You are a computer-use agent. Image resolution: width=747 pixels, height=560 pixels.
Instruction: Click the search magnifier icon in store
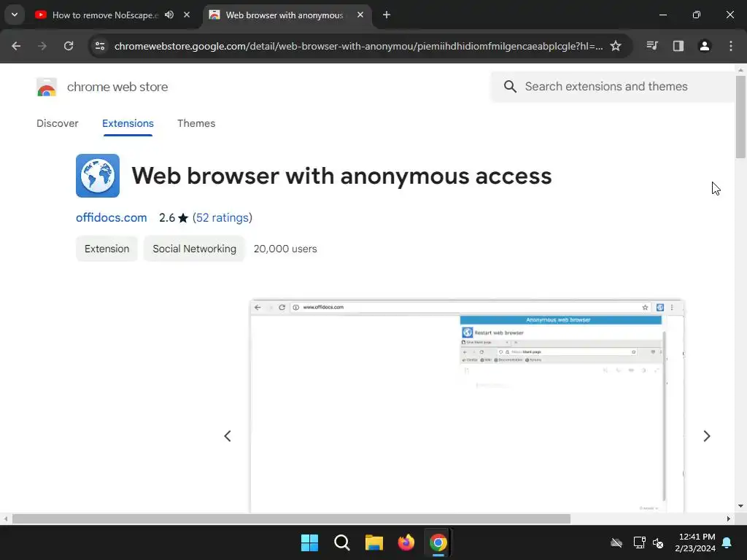tap(510, 86)
